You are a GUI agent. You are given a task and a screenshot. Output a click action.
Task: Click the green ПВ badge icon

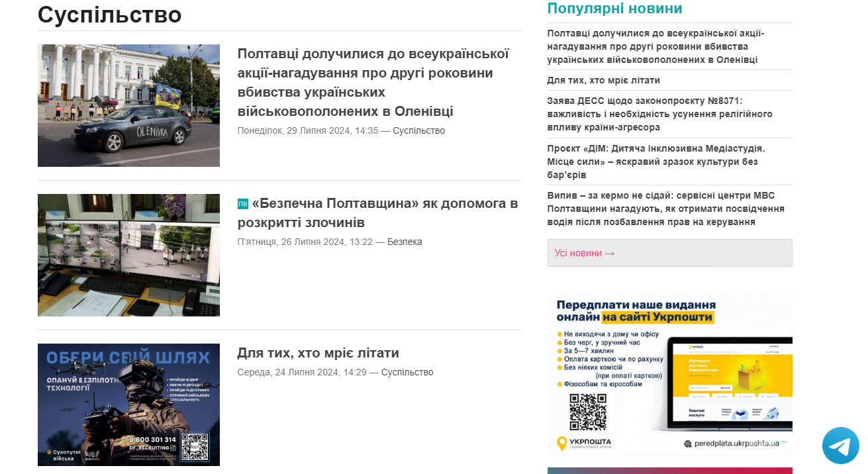[x=242, y=204]
